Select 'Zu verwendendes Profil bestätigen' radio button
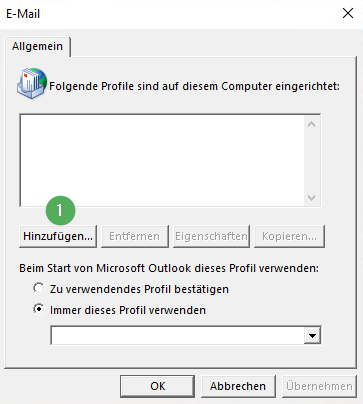Viewport: 363px width, 404px height. 39,288
